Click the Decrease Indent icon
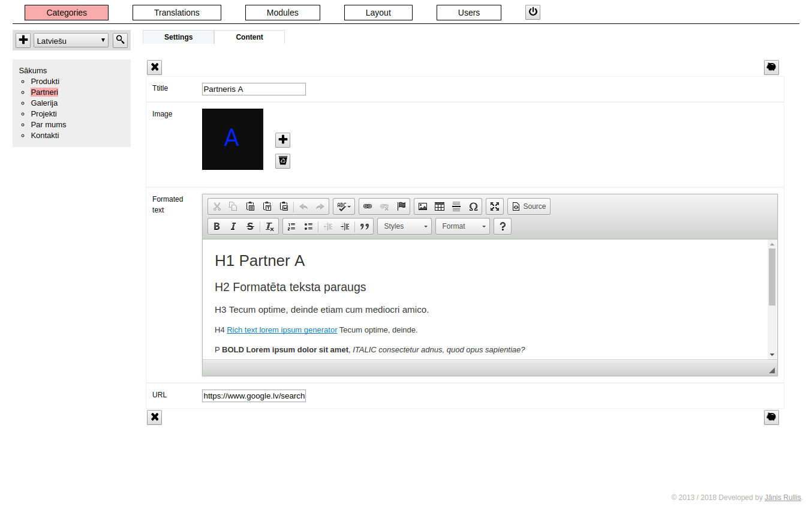 328,226
